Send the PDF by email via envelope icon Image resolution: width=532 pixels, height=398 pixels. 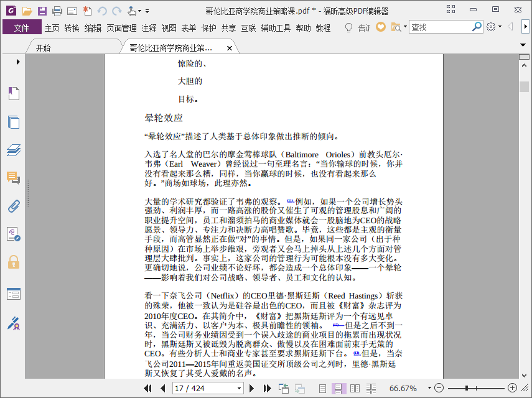point(72,11)
